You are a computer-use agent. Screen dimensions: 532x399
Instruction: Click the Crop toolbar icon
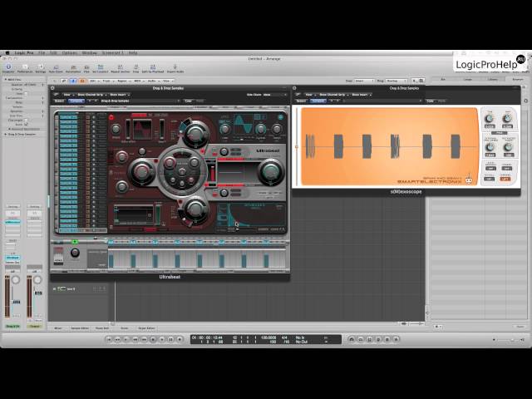135,68
